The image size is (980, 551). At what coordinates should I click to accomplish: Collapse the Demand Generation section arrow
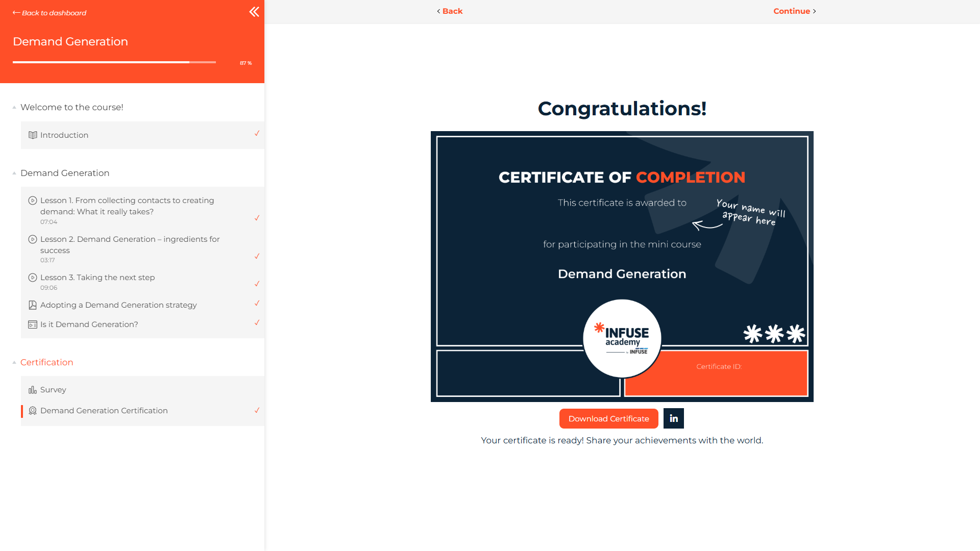pyautogui.click(x=14, y=173)
